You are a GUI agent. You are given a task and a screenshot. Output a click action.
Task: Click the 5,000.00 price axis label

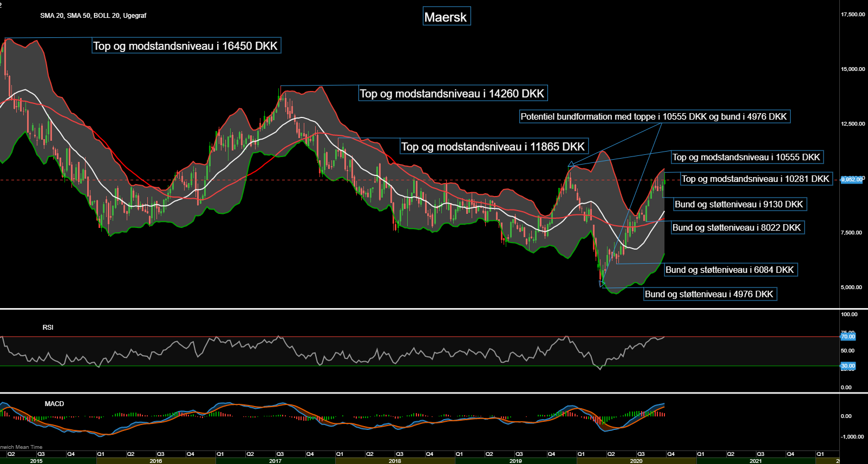click(x=851, y=287)
